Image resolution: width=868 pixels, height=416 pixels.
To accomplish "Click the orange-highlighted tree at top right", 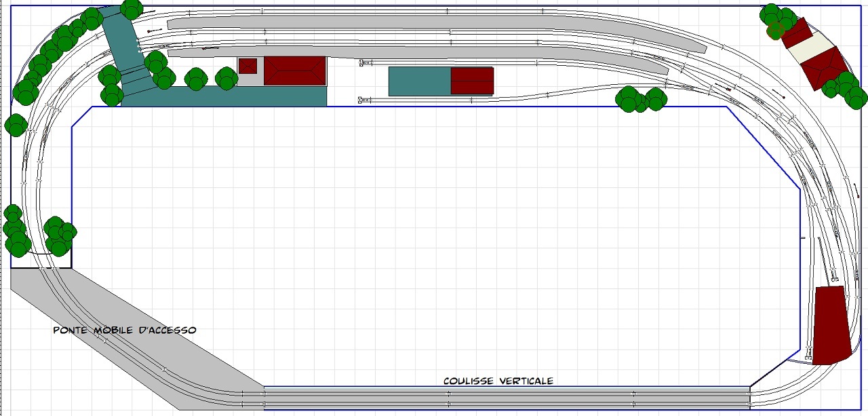I will (775, 30).
